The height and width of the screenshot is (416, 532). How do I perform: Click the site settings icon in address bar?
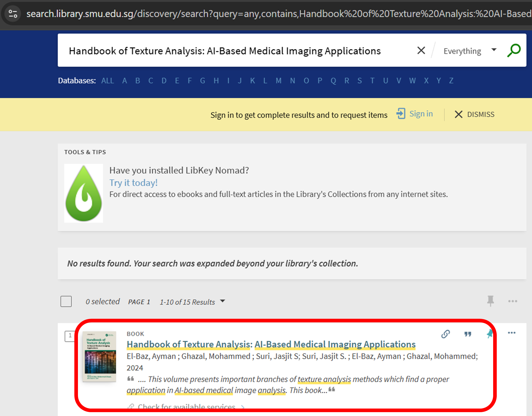[13, 14]
